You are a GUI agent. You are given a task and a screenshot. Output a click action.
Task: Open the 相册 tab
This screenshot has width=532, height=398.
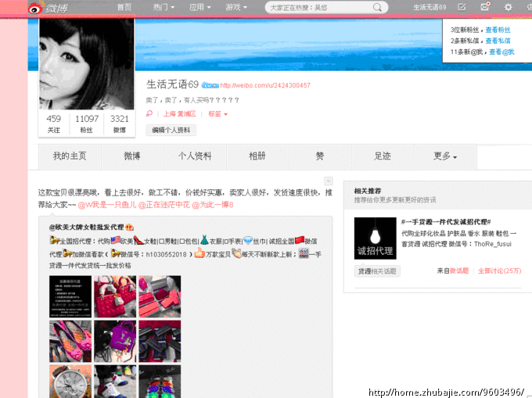(x=257, y=156)
